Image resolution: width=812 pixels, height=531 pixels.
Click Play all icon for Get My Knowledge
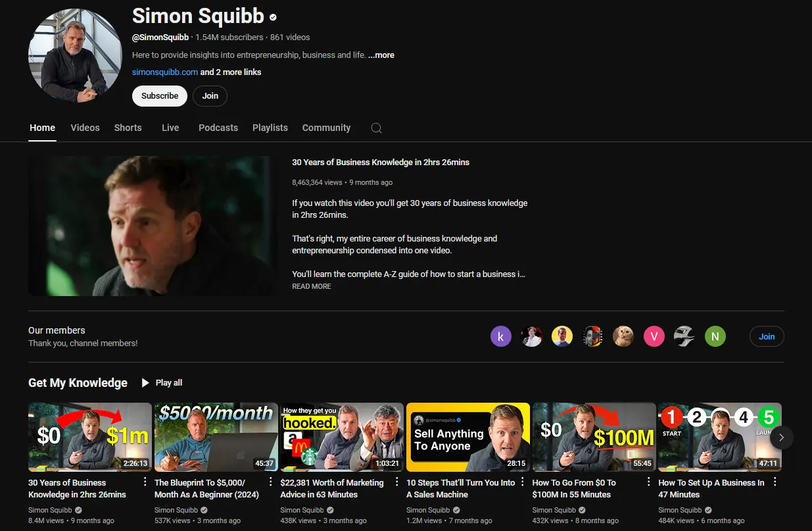[145, 383]
